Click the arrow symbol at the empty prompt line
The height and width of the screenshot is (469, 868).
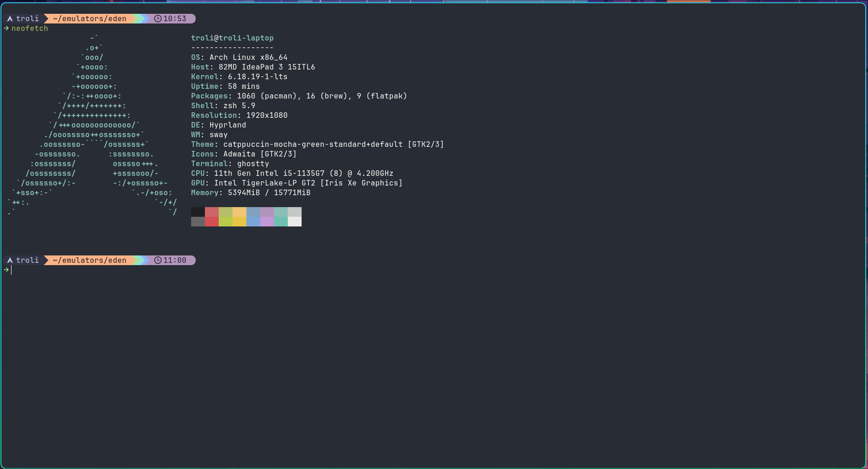coord(6,270)
